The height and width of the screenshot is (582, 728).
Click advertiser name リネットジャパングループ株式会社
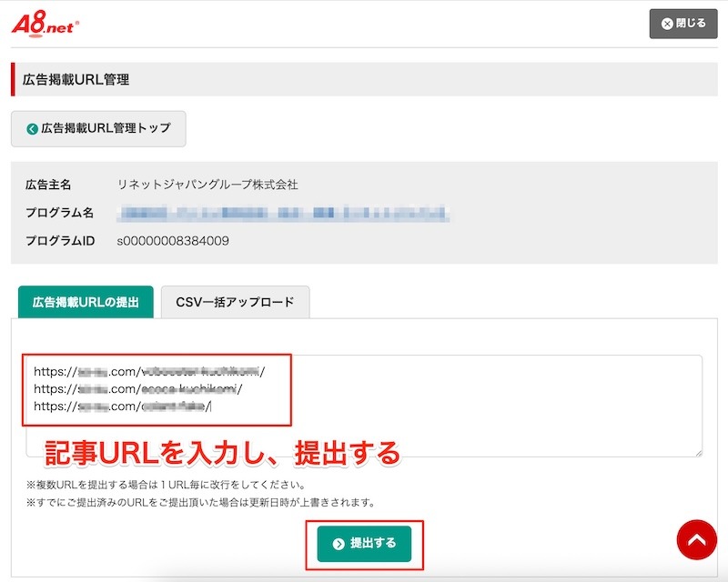click(x=207, y=185)
